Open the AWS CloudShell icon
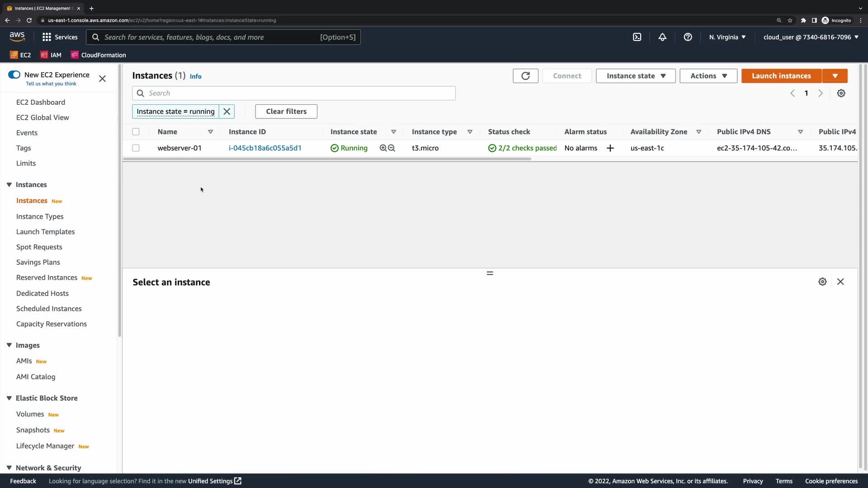Screen dimensions: 868x488 click(x=637, y=37)
